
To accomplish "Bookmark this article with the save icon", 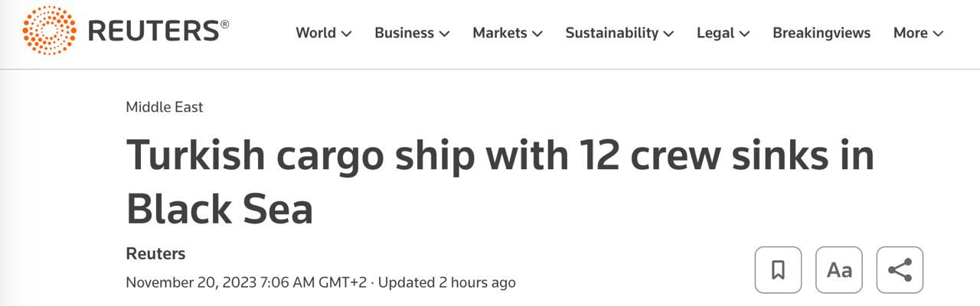I will (778, 270).
